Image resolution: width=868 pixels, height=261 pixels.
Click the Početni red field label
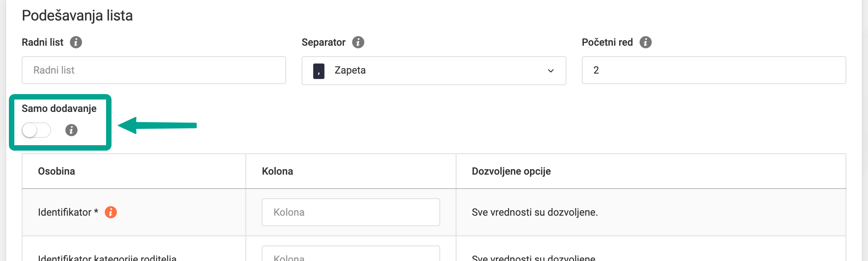click(607, 42)
